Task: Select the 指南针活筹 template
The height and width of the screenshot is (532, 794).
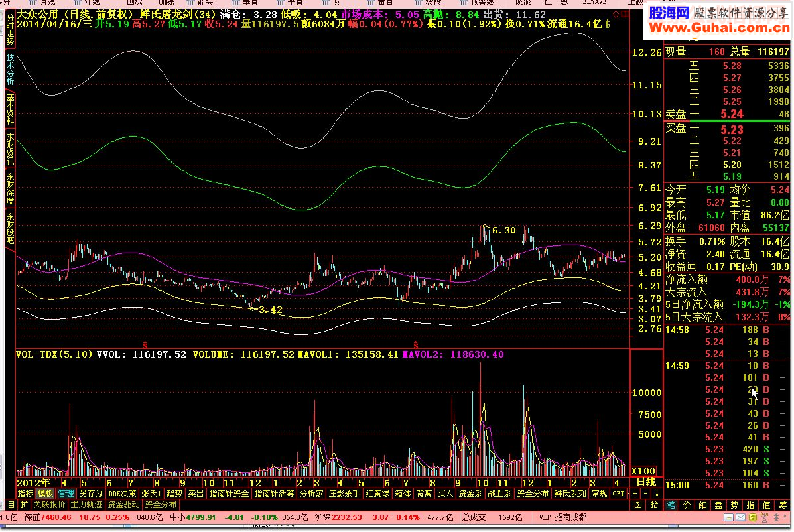Action: click(x=274, y=493)
